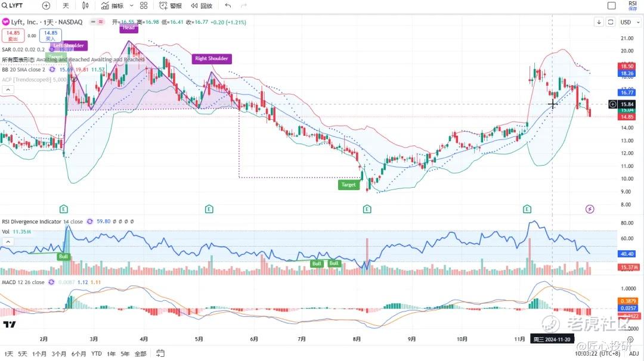Click the RSI indicator refresh icon
Image resolution: width=644 pixels, height=361 pixels.
click(89, 222)
